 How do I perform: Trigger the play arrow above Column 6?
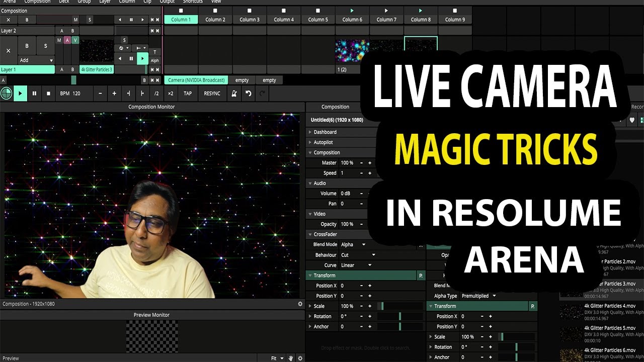coord(352,10)
